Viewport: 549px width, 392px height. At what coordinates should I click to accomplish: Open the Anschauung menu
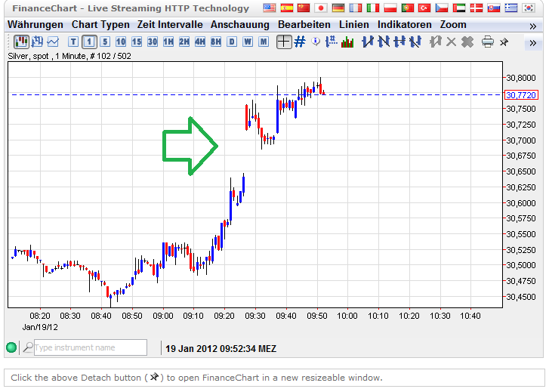pyautogui.click(x=240, y=25)
